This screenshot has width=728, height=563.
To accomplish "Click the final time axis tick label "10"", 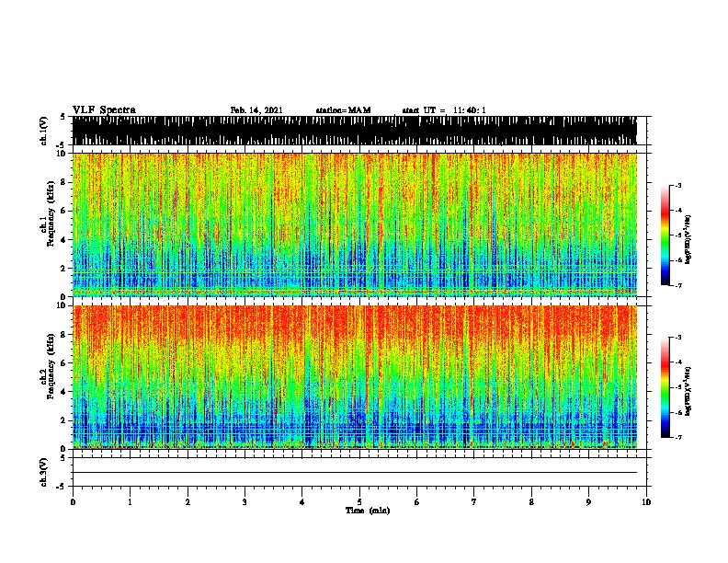I will tap(646, 502).
